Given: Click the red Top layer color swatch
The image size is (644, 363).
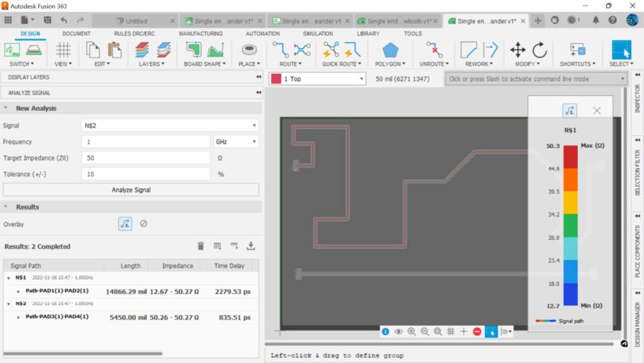Looking at the screenshot, I should pyautogui.click(x=275, y=79).
